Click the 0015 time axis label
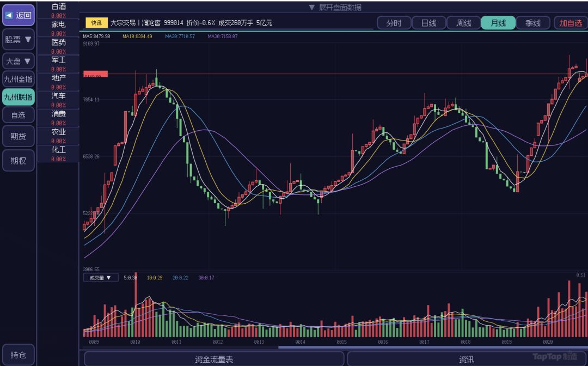The image size is (588, 366). point(341,342)
